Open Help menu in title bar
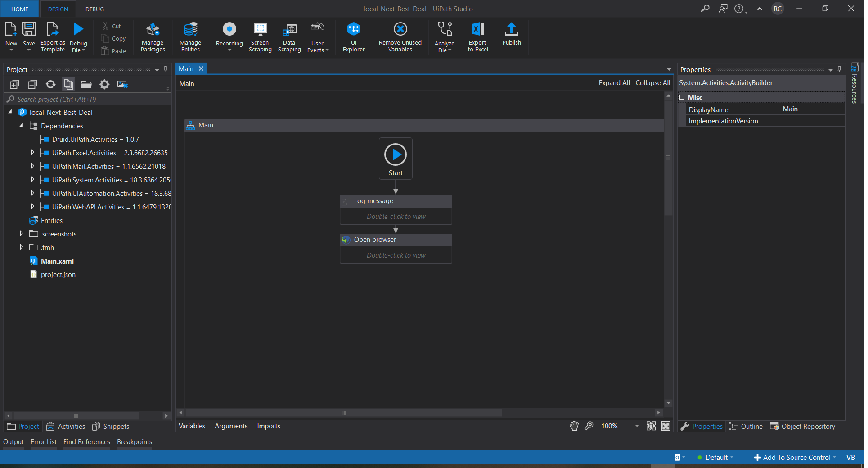This screenshot has width=868, height=468. tap(740, 9)
